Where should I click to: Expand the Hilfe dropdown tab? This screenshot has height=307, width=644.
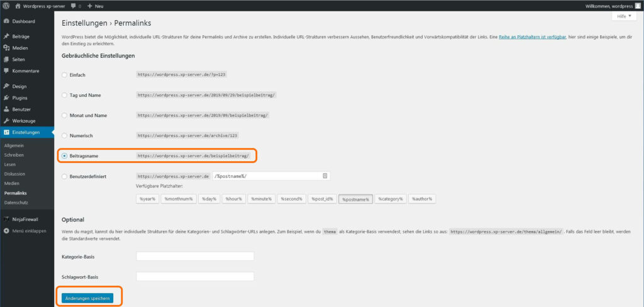click(x=623, y=16)
